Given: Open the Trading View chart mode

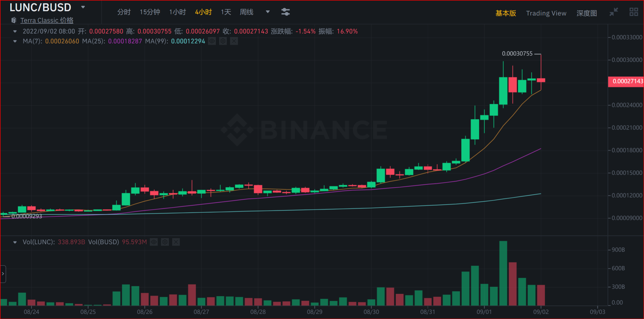Looking at the screenshot, I should (x=546, y=13).
